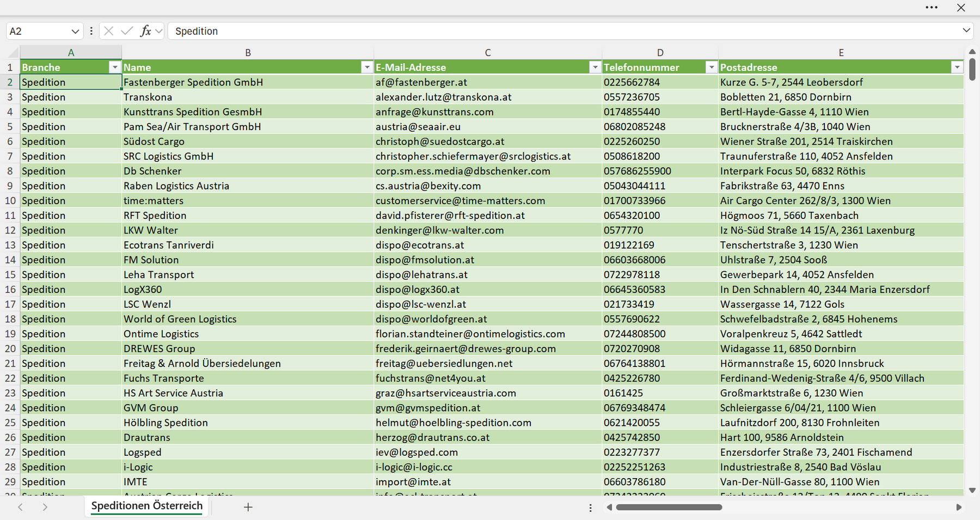Click the Name Box showing A2

(x=38, y=31)
